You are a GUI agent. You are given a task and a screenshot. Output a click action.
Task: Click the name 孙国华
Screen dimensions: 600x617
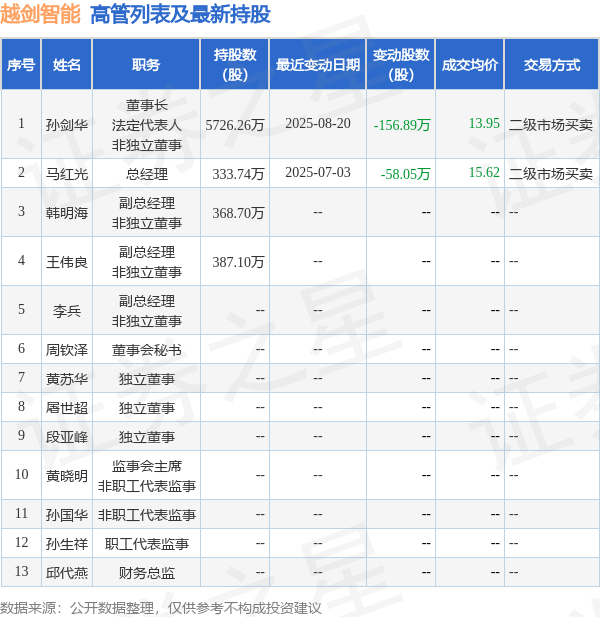[66, 515]
